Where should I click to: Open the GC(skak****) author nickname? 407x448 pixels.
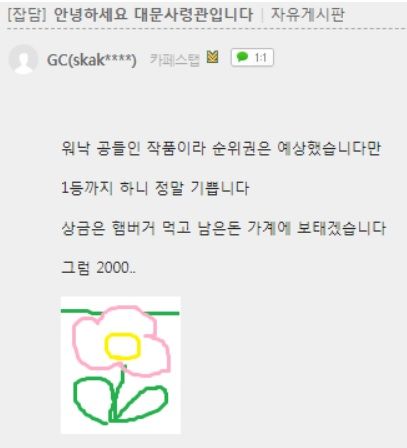click(92, 60)
